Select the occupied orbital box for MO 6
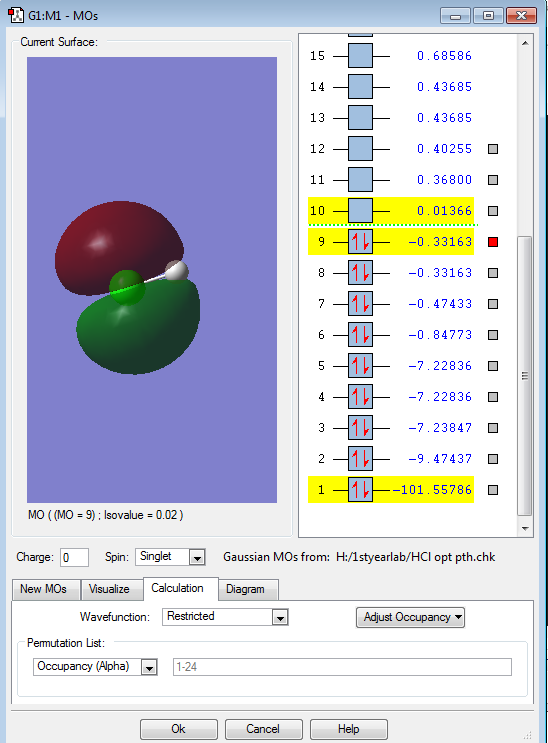Screen dimensions: 548x743 coord(360,335)
